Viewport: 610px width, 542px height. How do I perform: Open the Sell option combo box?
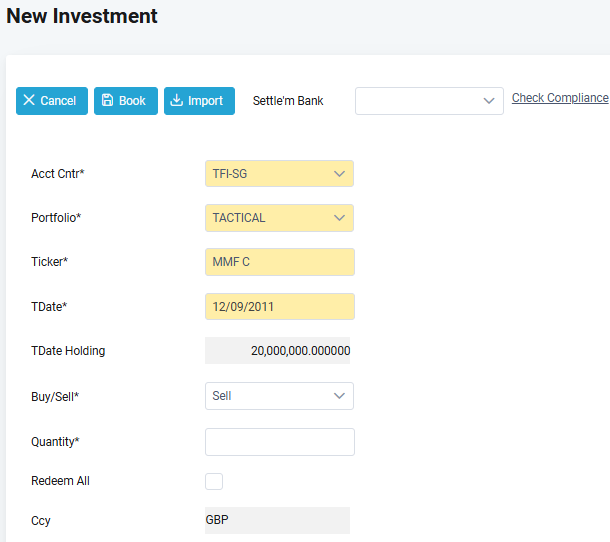(x=279, y=396)
